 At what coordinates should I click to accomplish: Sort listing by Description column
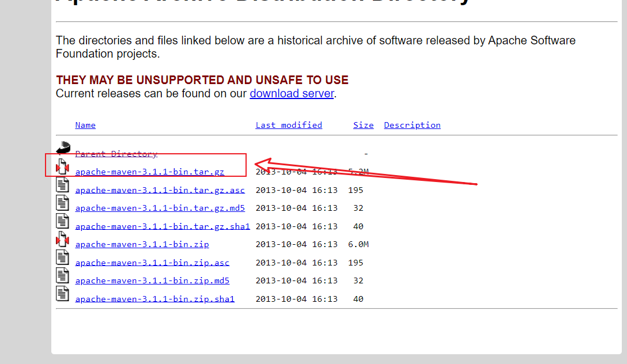pyautogui.click(x=412, y=125)
